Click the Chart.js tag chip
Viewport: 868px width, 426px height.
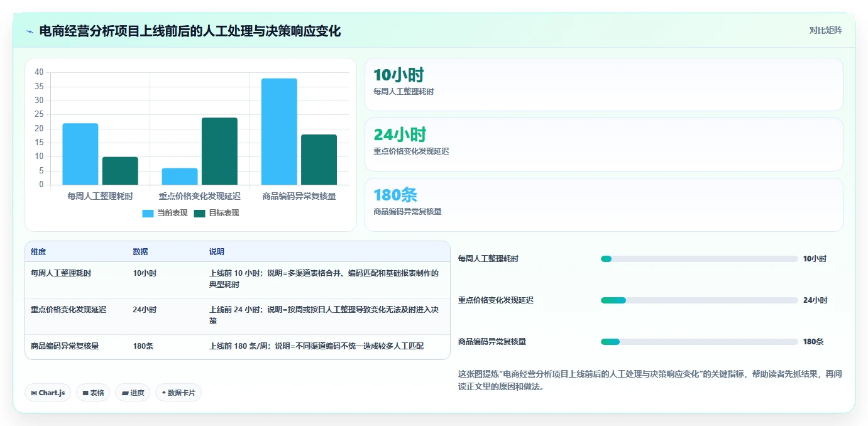pyautogui.click(x=48, y=393)
